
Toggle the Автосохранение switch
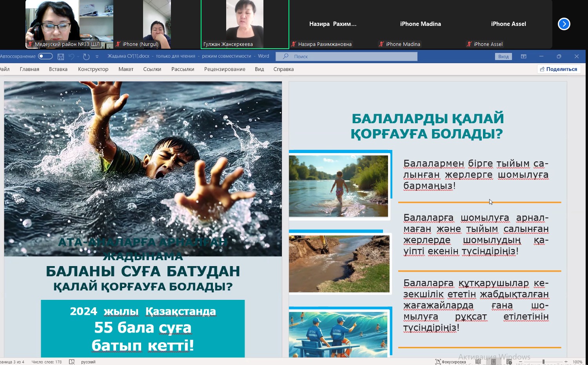(x=45, y=56)
